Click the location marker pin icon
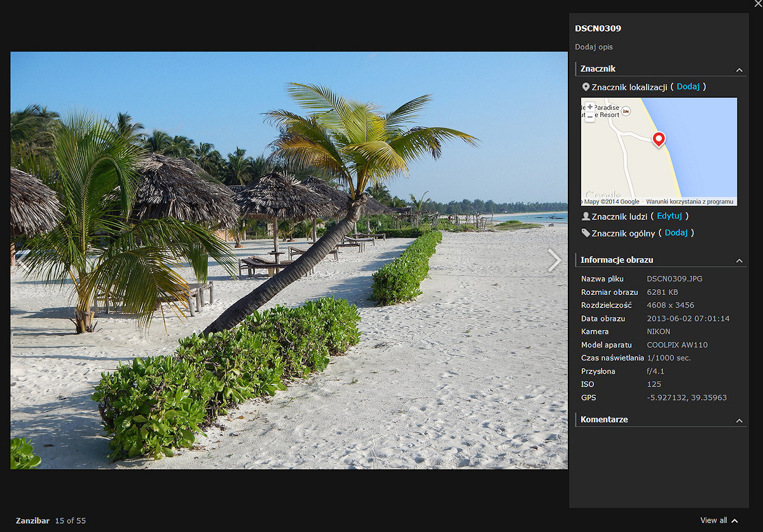 (586, 87)
